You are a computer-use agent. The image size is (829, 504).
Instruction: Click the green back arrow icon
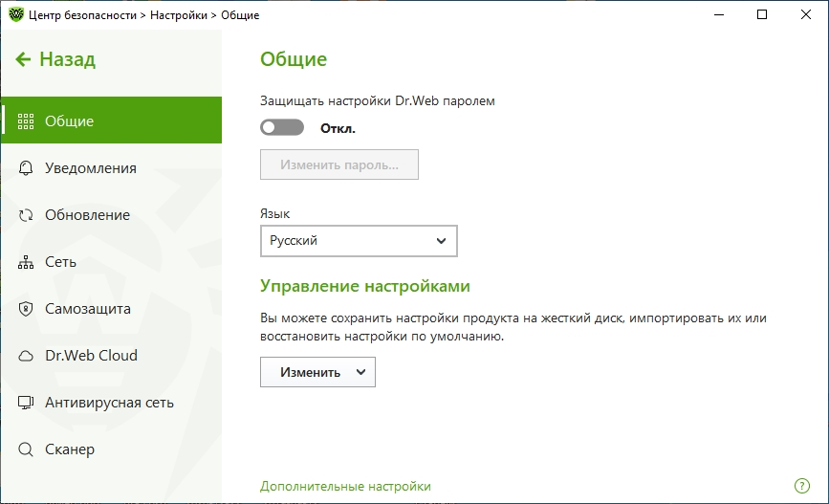(x=23, y=59)
